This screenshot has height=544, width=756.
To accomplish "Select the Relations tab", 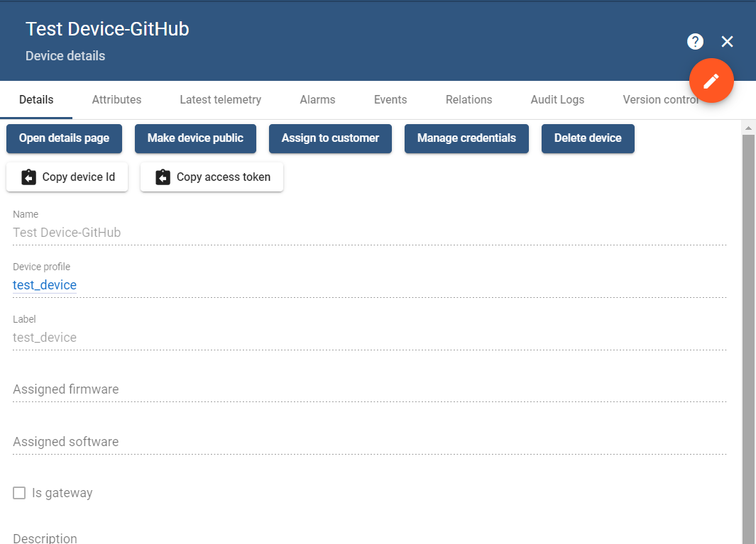I will 469,100.
